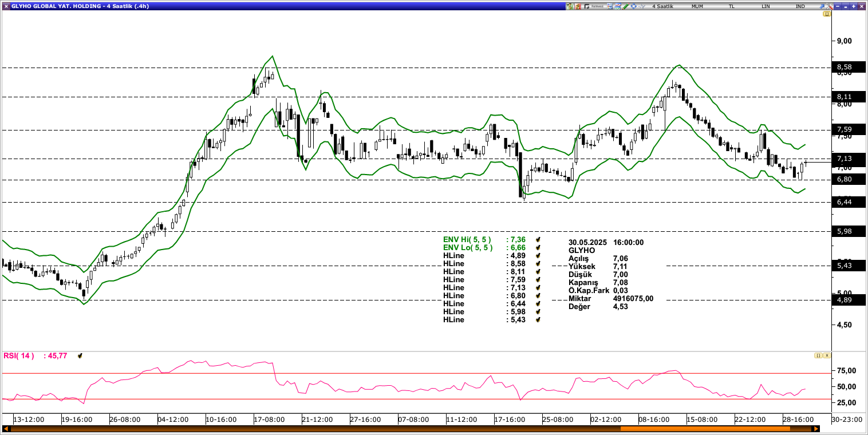
Task: Click the application icon left of the GLYHO title
Action: [6, 6]
